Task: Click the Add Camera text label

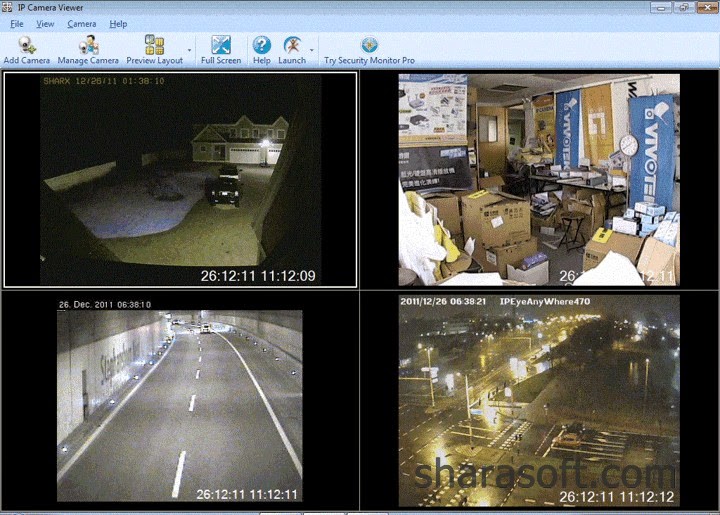Action: [27, 61]
